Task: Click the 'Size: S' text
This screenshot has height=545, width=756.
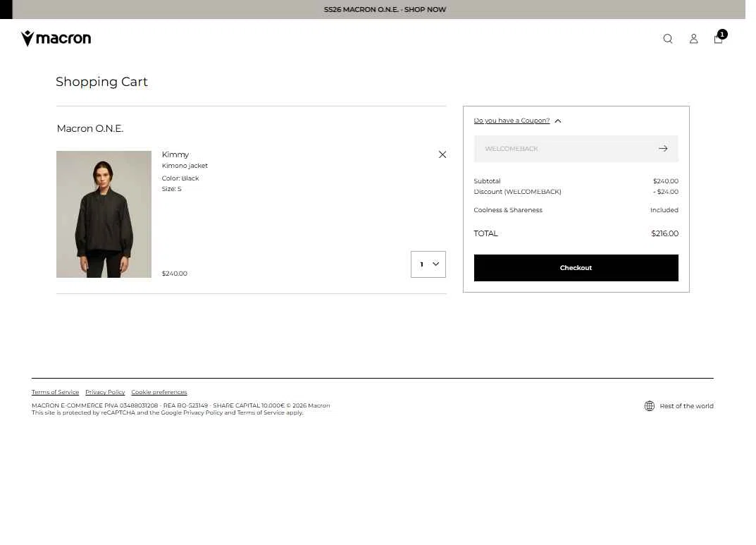Action: pos(172,188)
